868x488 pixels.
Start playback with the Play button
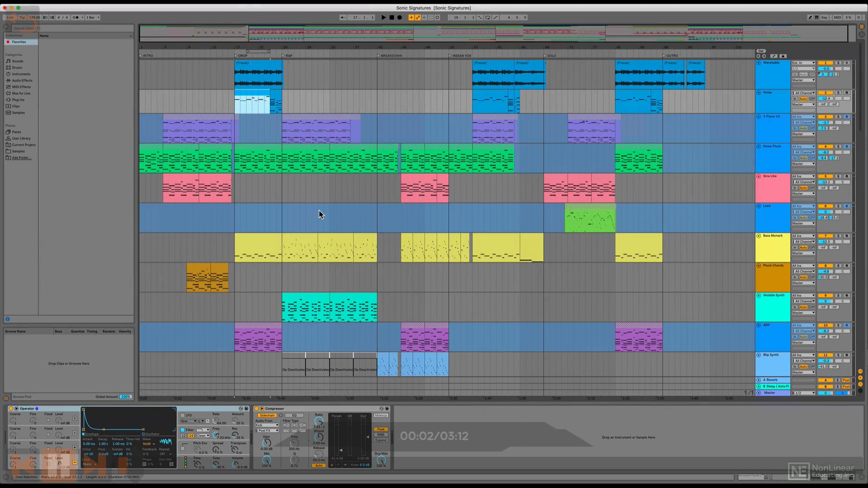pyautogui.click(x=383, y=18)
